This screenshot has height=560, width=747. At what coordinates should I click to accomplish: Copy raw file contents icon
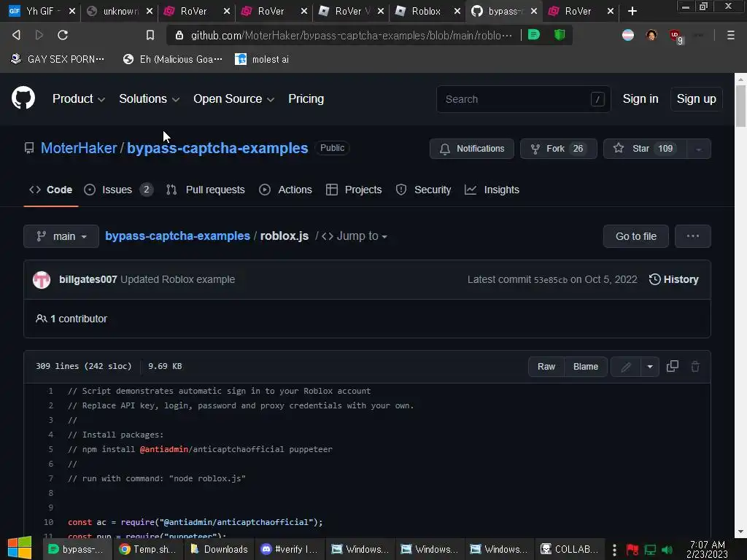[672, 366]
